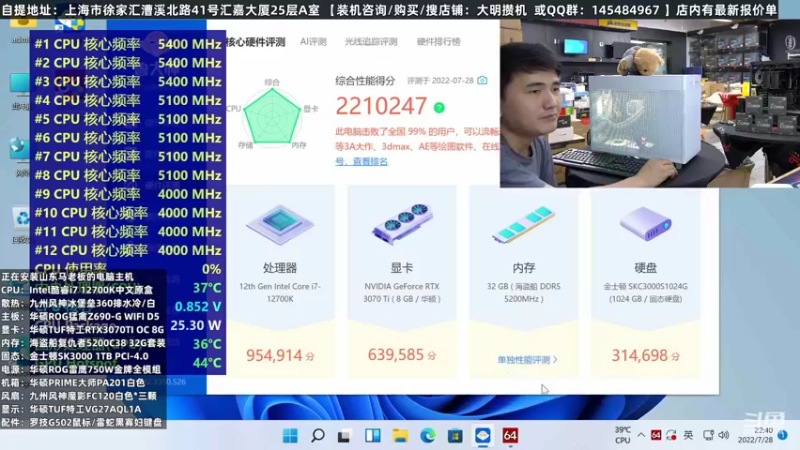
Task: Click 12th Gen Intel Core i7-12700K text
Action: 280,292
